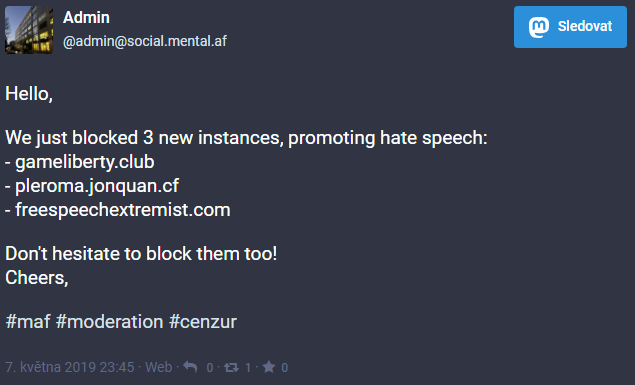Image resolution: width=635 pixels, height=385 pixels.
Task: Click the Web application label
Action: (159, 367)
